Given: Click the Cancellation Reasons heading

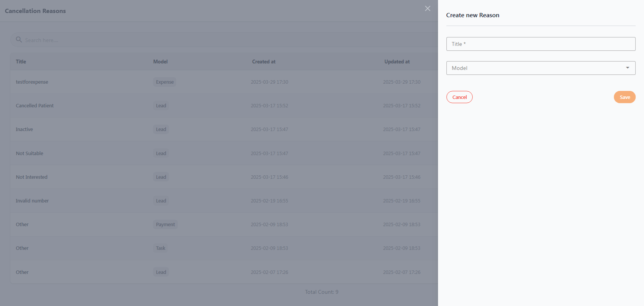Looking at the screenshot, I should point(35,11).
